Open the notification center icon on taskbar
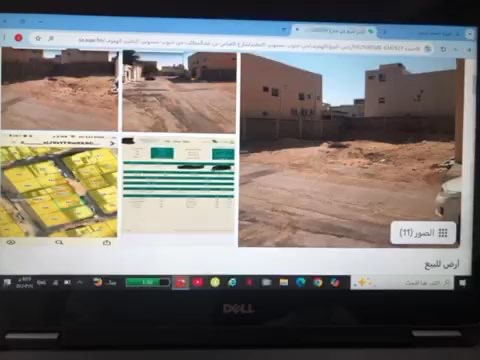This screenshot has width=480, height=360. 7,283
